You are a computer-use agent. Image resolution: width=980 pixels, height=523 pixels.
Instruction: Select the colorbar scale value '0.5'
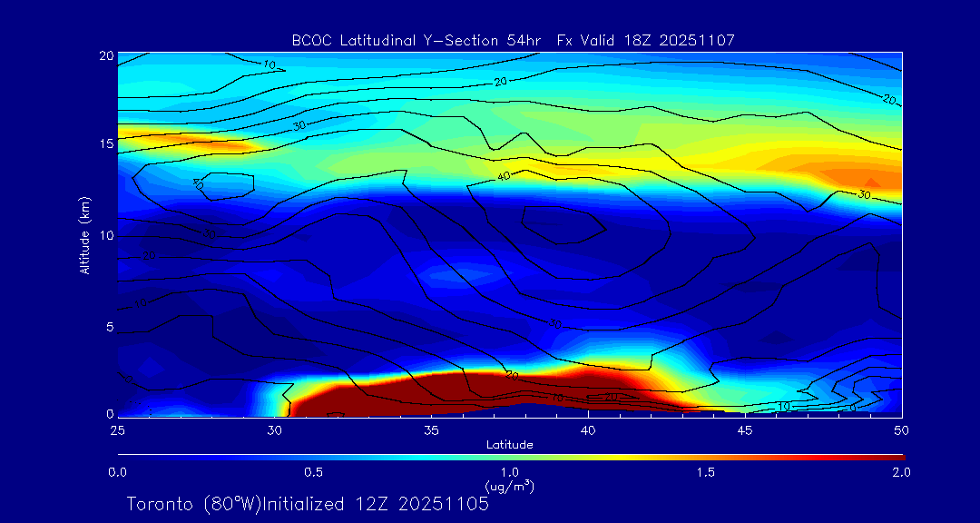pos(314,472)
